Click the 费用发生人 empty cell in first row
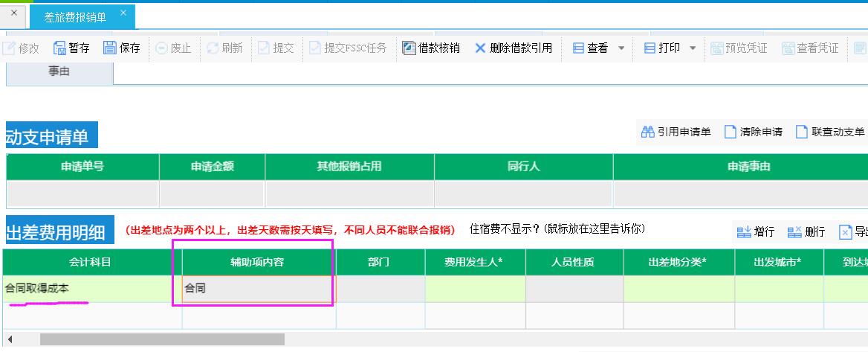The image size is (868, 352). tap(475, 289)
